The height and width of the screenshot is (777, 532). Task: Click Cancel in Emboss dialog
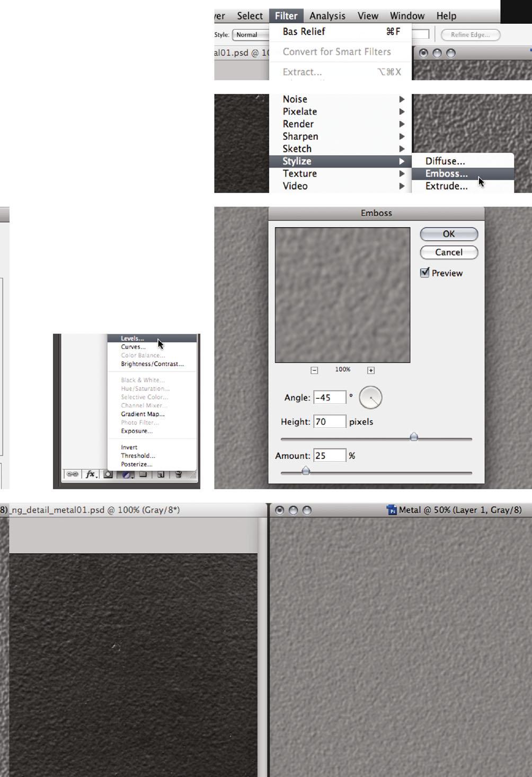449,252
